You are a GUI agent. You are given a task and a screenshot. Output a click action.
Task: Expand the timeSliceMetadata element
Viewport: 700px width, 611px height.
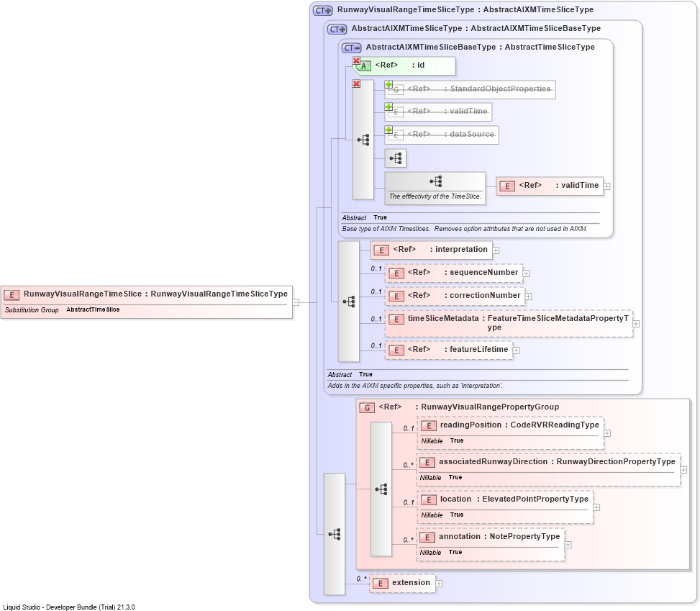[636, 324]
